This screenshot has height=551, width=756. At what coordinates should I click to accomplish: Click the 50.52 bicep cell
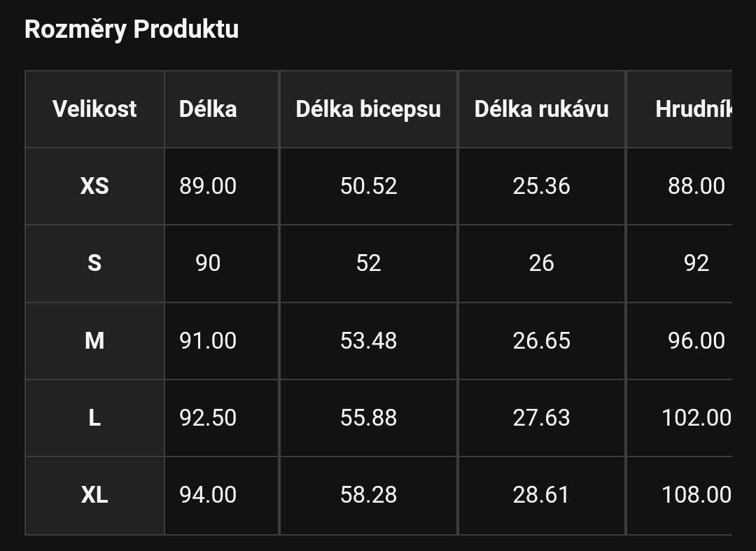tap(368, 186)
